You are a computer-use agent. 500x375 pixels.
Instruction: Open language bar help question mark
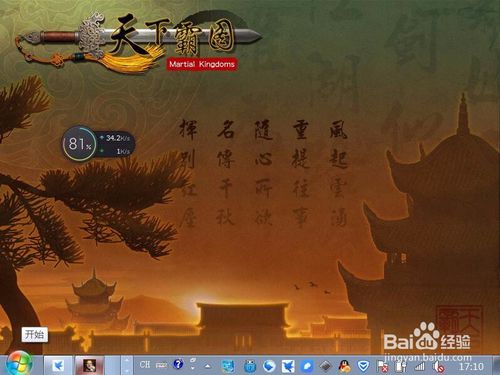178,364
